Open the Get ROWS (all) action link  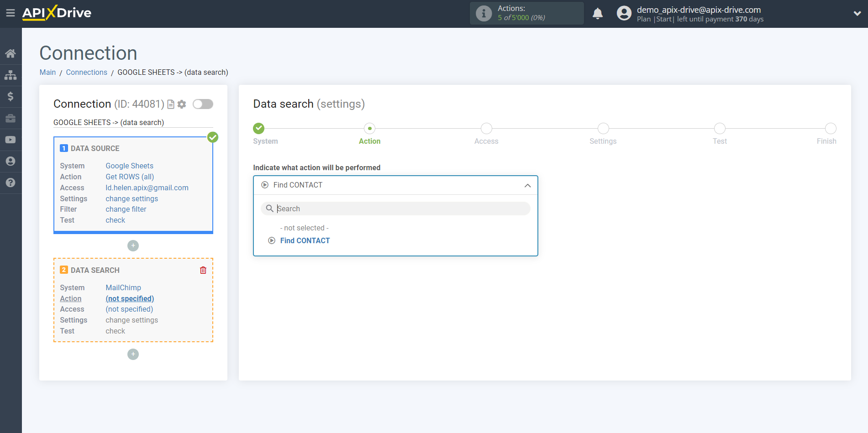click(x=130, y=177)
